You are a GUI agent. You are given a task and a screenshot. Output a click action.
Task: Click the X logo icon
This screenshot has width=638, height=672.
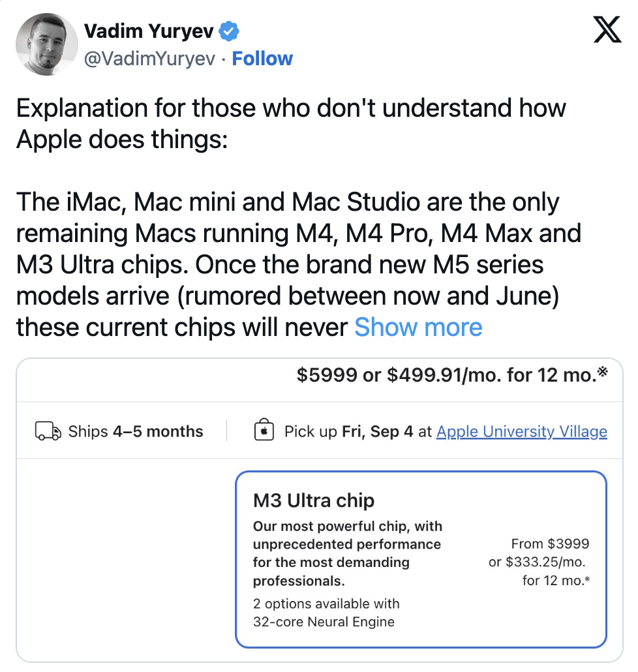(607, 29)
